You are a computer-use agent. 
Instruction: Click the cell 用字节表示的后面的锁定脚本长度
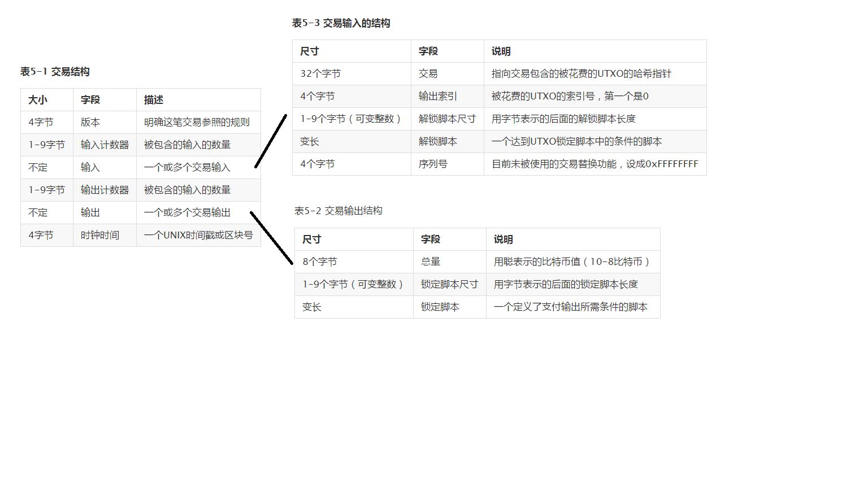(x=573, y=285)
